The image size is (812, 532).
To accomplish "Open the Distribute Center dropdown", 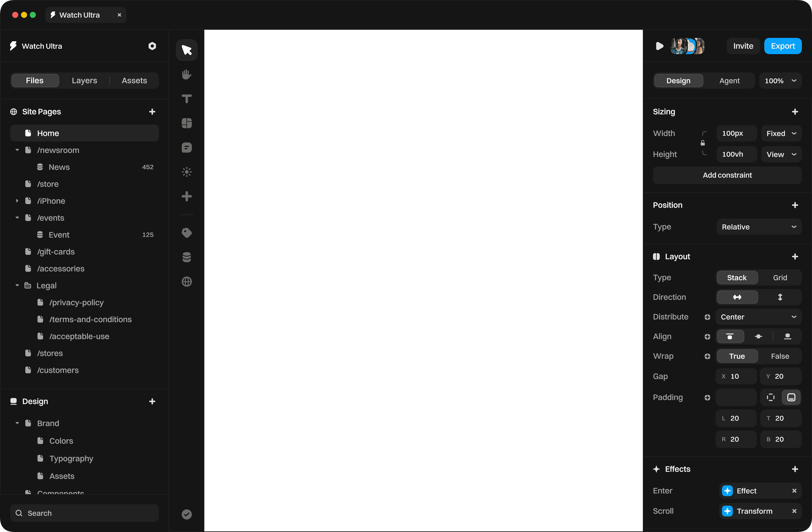I will [759, 317].
